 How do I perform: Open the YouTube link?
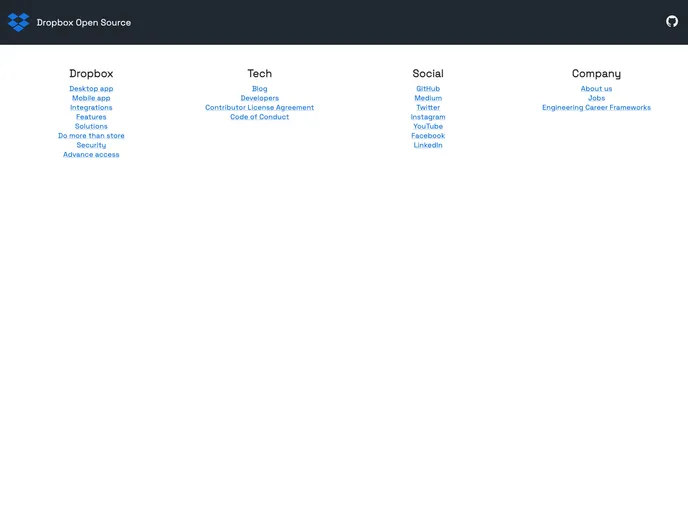(x=428, y=126)
